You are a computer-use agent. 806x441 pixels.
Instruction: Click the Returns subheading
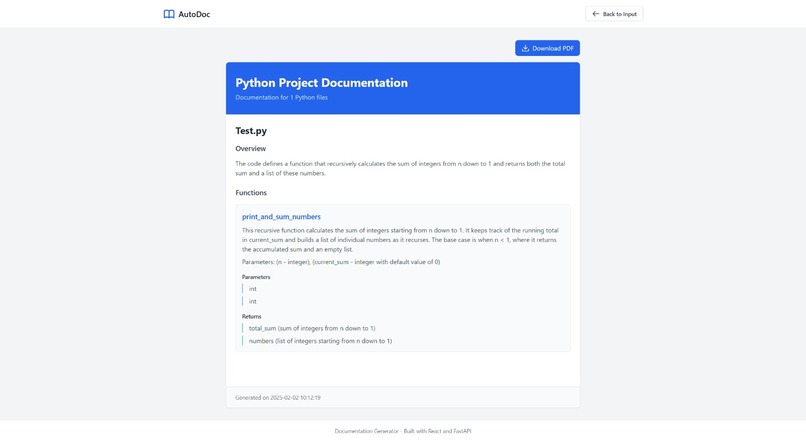click(251, 317)
